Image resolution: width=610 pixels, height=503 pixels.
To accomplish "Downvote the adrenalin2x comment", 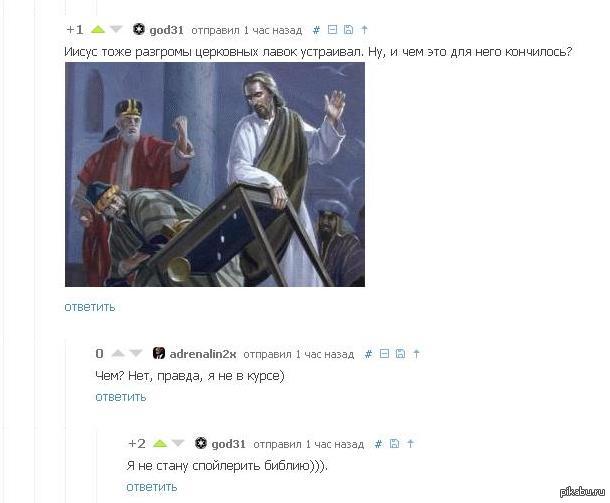I will pyautogui.click(x=136, y=354).
